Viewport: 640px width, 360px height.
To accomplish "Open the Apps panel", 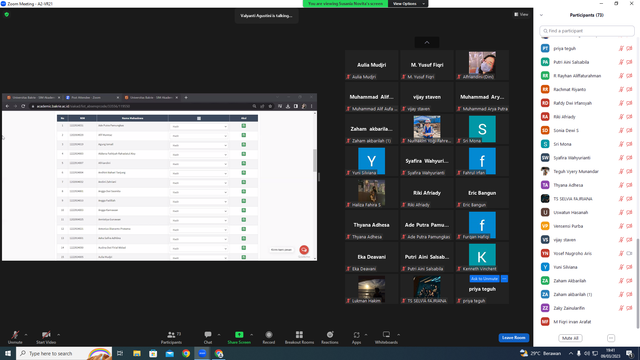I will [356, 337].
